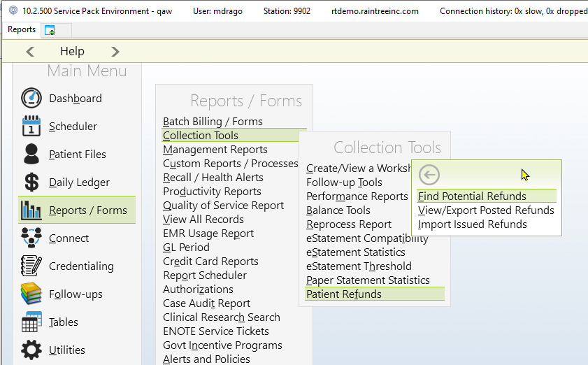The height and width of the screenshot is (365, 588).
Task: Open the Scheduler calendar icon
Action: click(31, 126)
